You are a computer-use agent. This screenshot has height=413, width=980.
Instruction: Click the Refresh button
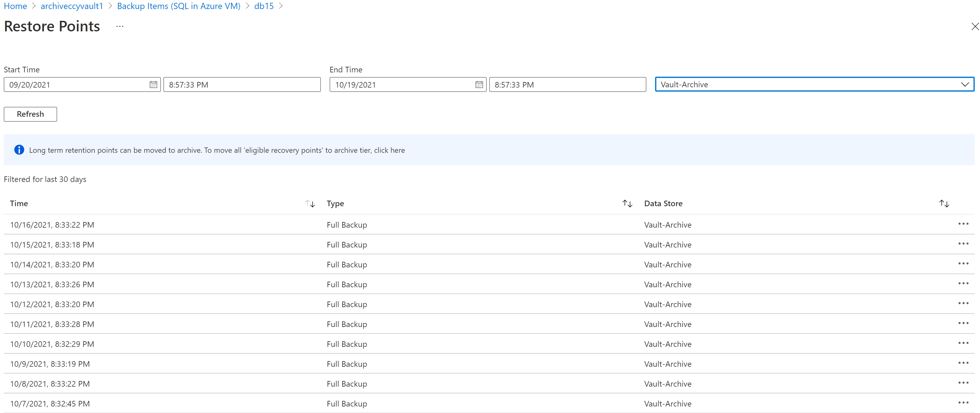[31, 113]
